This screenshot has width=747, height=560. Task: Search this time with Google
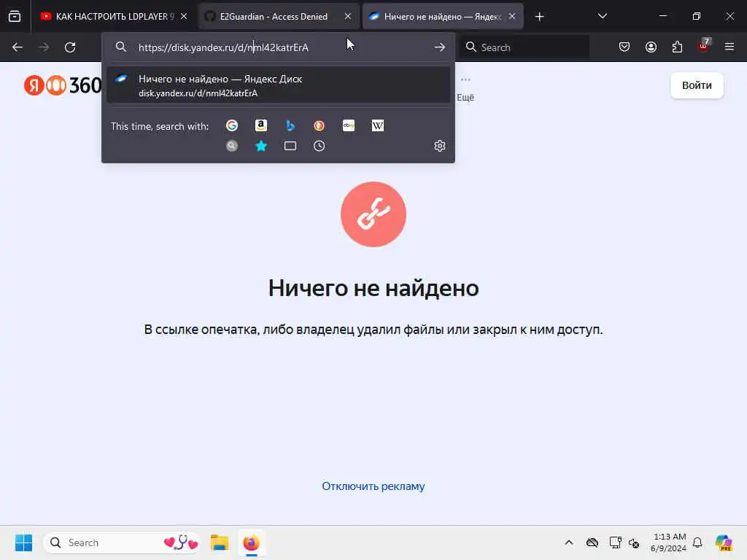(232, 125)
